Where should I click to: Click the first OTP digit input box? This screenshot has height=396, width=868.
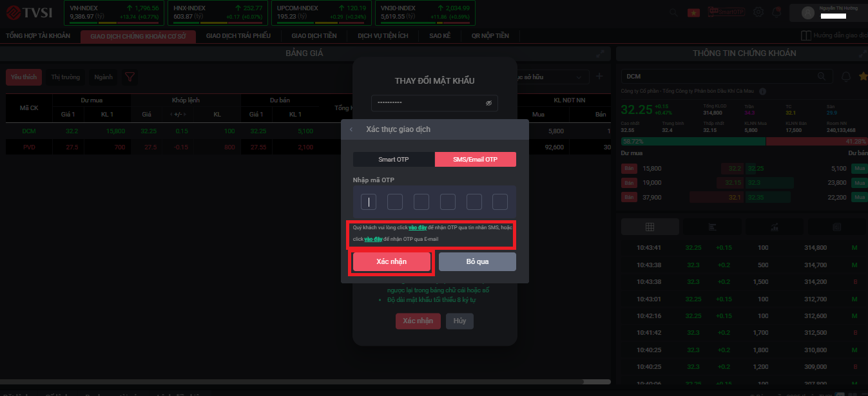click(x=369, y=202)
